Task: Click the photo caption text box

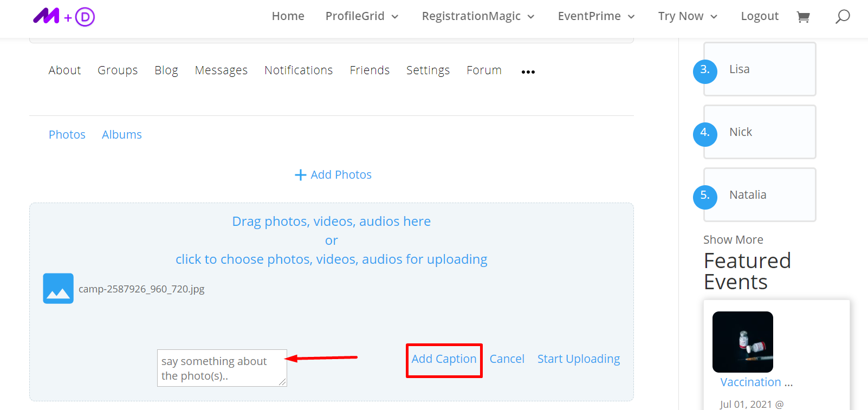Action: [222, 368]
